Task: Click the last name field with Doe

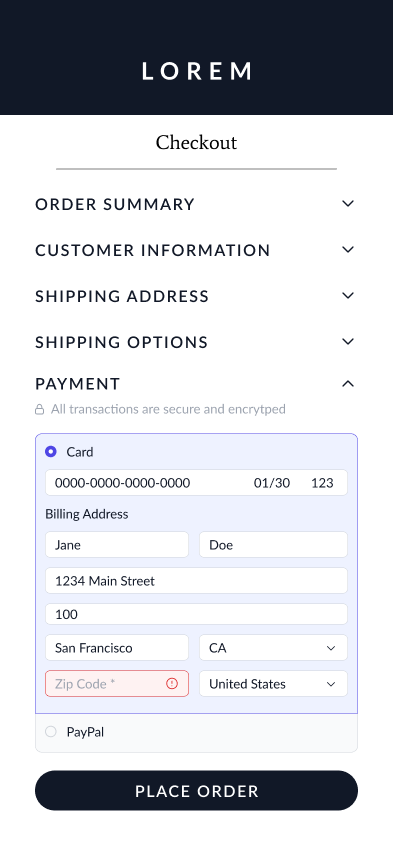Action: click(x=273, y=544)
